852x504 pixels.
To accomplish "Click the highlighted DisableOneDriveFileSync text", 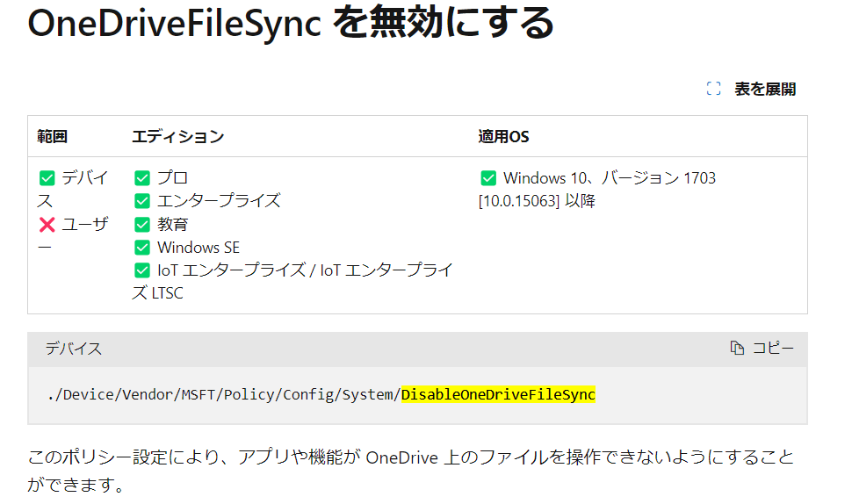I will pyautogui.click(x=498, y=394).
